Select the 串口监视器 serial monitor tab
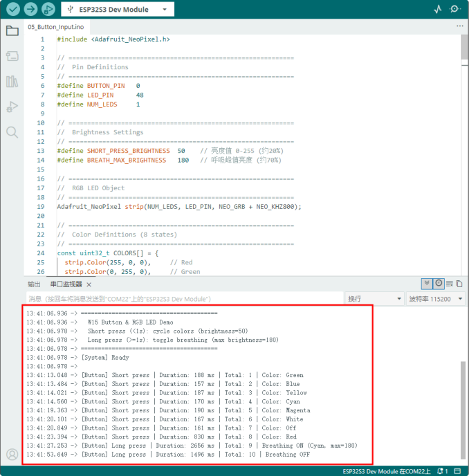The width and height of the screenshot is (469, 476). click(x=66, y=284)
